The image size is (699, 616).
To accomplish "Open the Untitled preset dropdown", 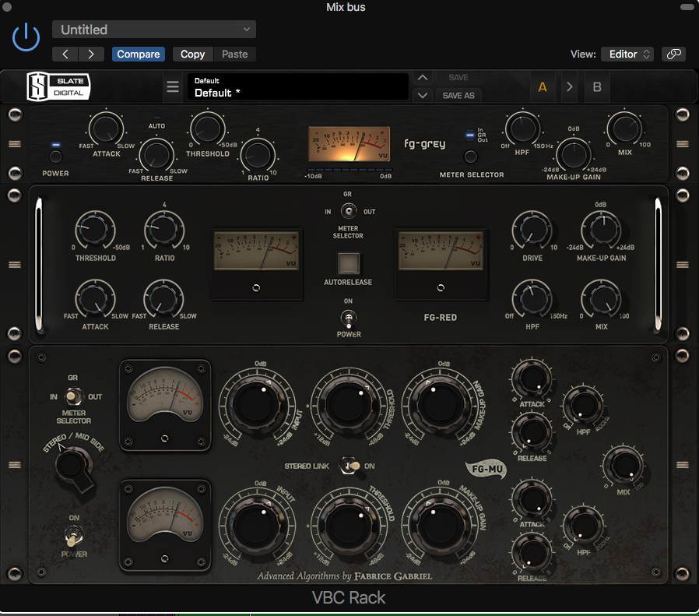I will tap(154, 30).
